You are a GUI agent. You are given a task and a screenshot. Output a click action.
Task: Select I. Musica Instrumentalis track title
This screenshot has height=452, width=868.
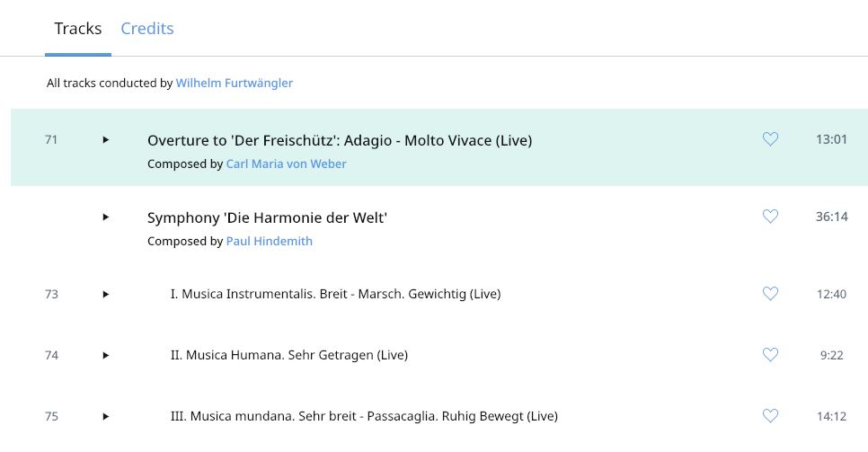coord(335,294)
